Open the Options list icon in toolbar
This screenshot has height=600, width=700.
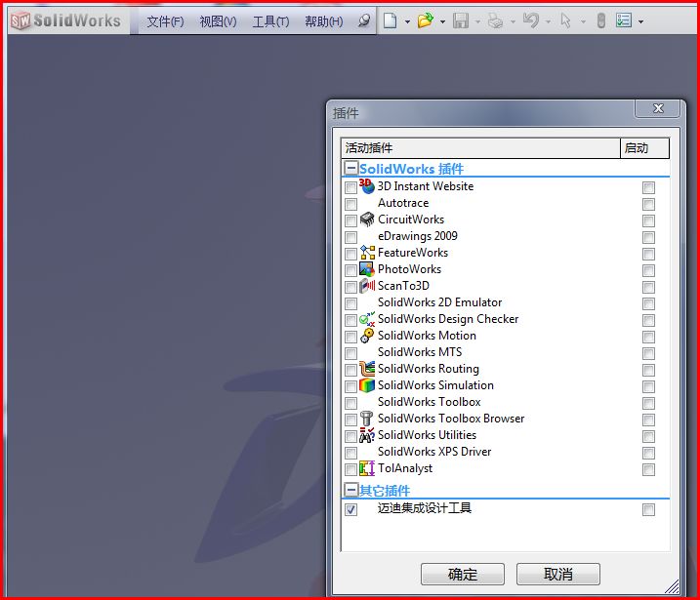pos(624,20)
